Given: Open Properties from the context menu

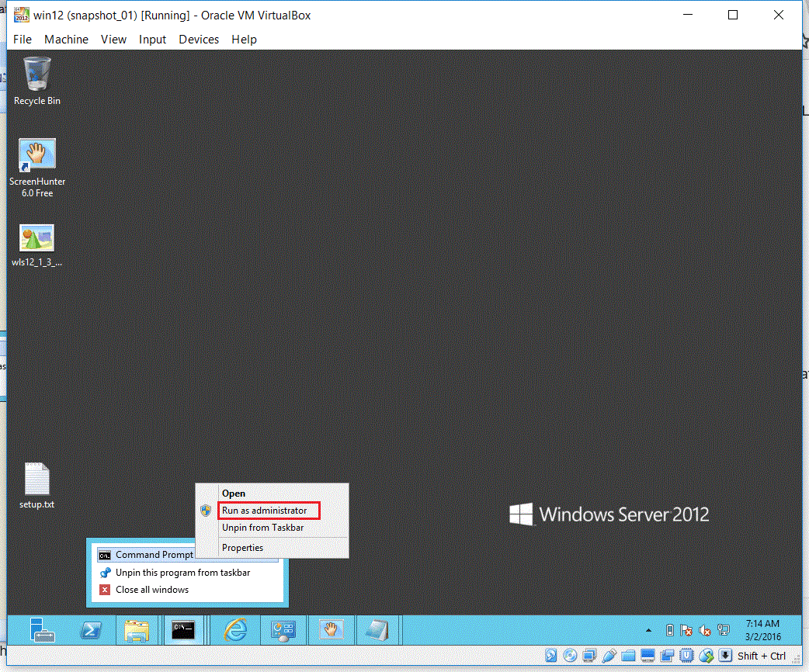Looking at the screenshot, I should [242, 548].
